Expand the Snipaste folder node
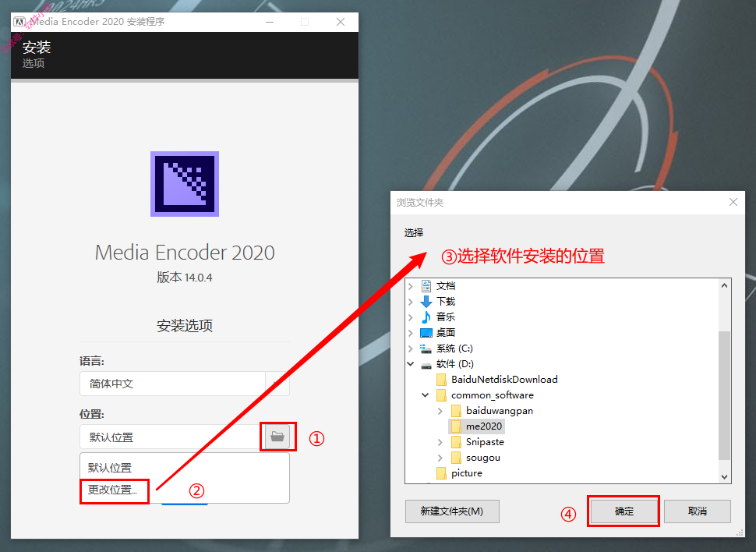756x552 pixels. point(440,442)
